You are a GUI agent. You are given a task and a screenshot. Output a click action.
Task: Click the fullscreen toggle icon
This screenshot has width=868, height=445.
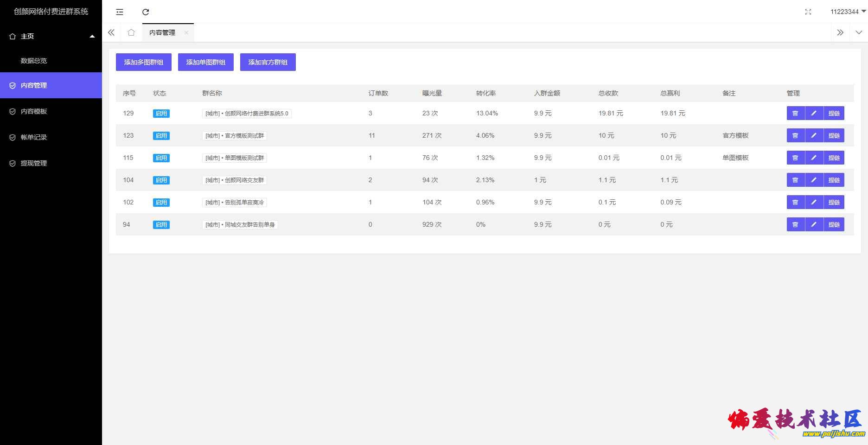pyautogui.click(x=808, y=12)
